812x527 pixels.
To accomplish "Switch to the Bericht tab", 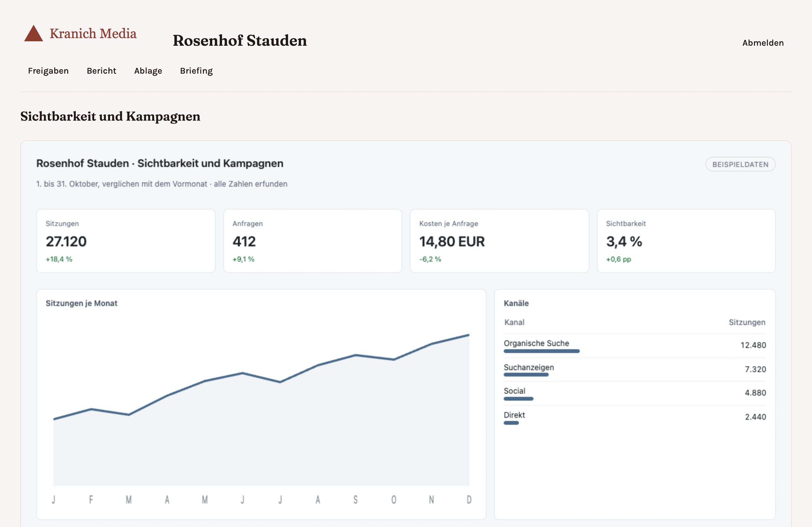I will 101,71.
